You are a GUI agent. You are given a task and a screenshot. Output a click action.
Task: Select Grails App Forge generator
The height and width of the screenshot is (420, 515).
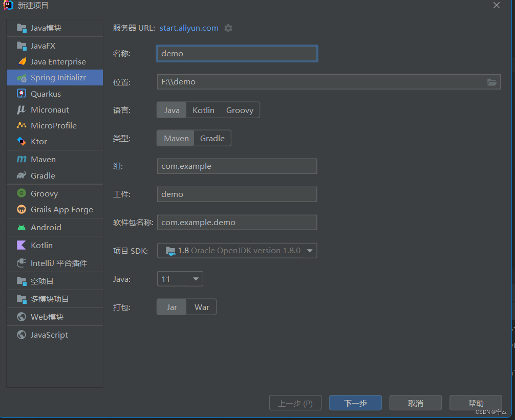point(55,209)
